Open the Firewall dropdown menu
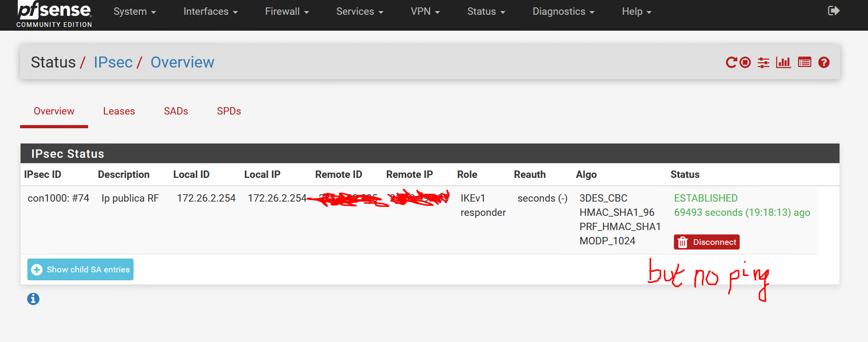The image size is (868, 342). pos(287,12)
